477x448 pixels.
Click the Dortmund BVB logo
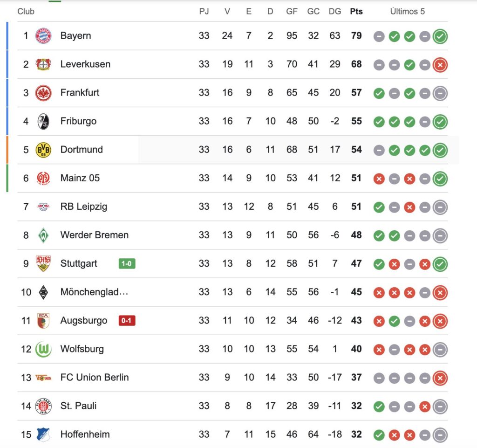(43, 150)
